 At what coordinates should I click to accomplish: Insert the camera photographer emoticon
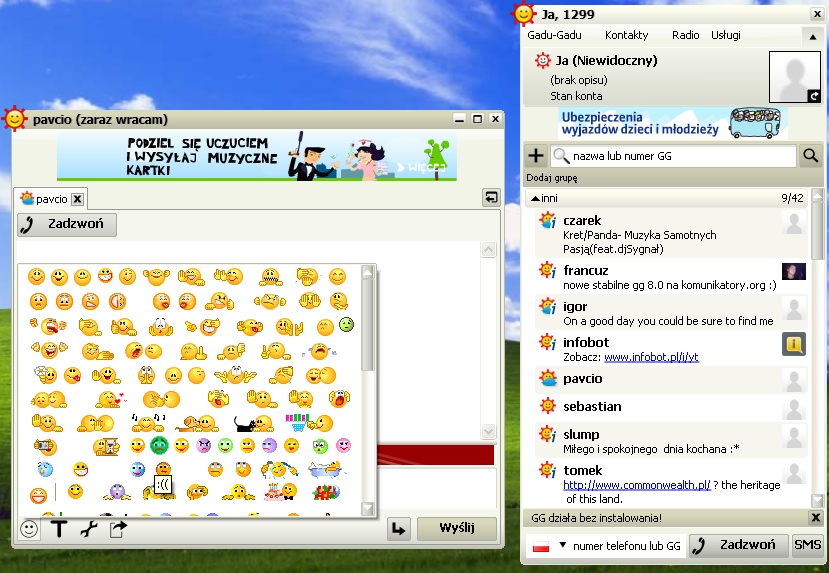pyautogui.click(x=45, y=447)
